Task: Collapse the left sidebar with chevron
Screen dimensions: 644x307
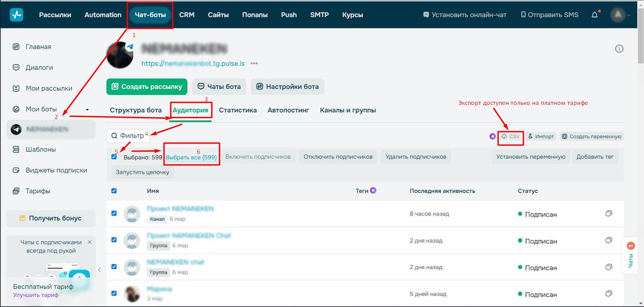Action: [x=99, y=270]
